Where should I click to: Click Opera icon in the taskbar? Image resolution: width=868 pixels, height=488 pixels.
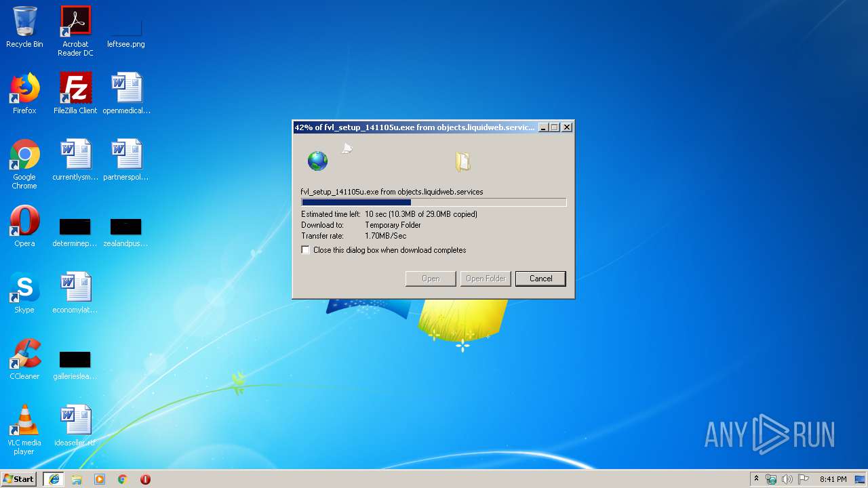(145, 479)
